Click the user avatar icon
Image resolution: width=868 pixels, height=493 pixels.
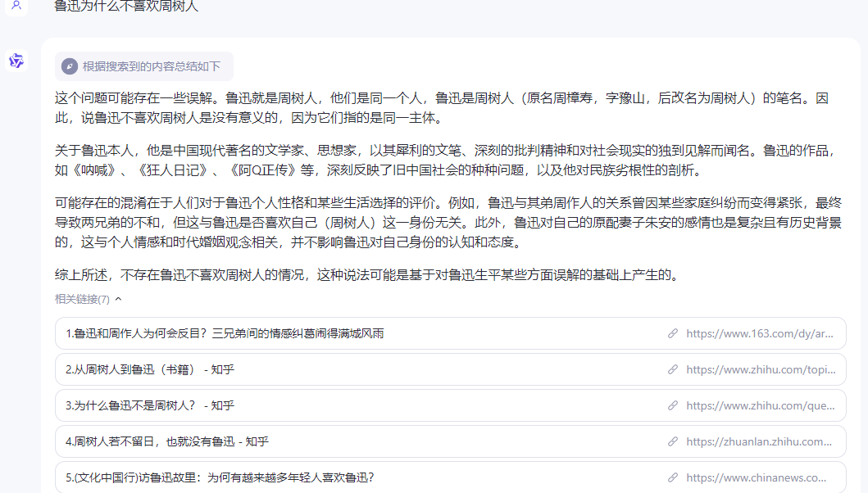coord(16,7)
